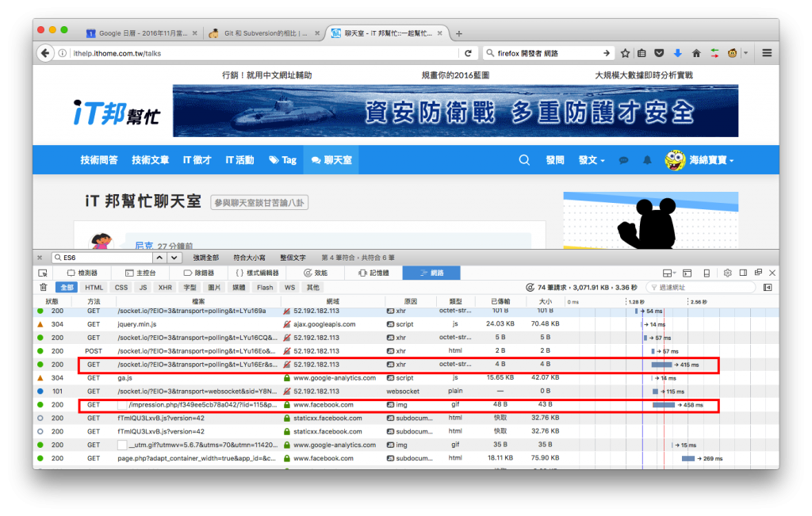Activate the element picker in devtools
Viewport: 812px width, 516px height.
43,273
